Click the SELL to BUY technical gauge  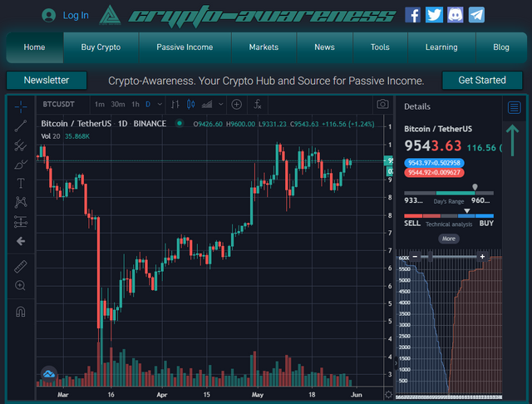[x=449, y=216]
